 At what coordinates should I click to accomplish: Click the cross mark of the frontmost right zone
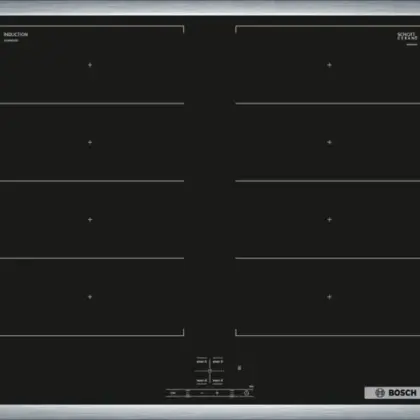(329, 297)
